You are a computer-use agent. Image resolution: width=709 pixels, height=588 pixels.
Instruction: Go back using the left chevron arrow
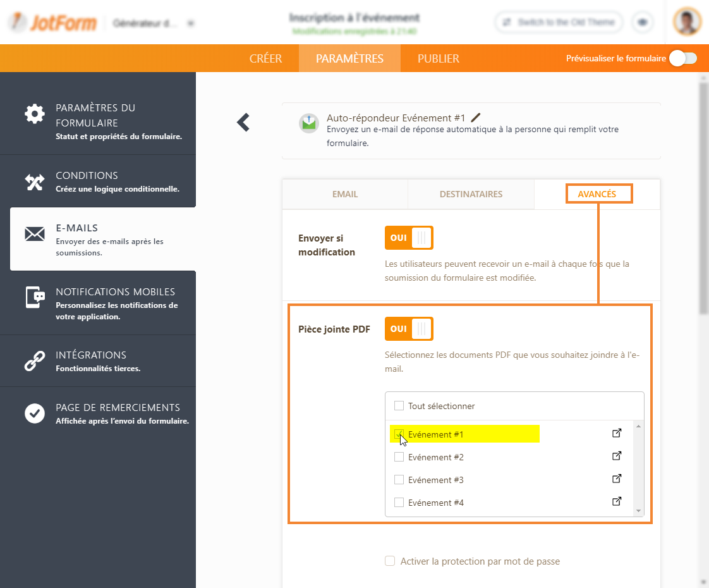pos(243,122)
